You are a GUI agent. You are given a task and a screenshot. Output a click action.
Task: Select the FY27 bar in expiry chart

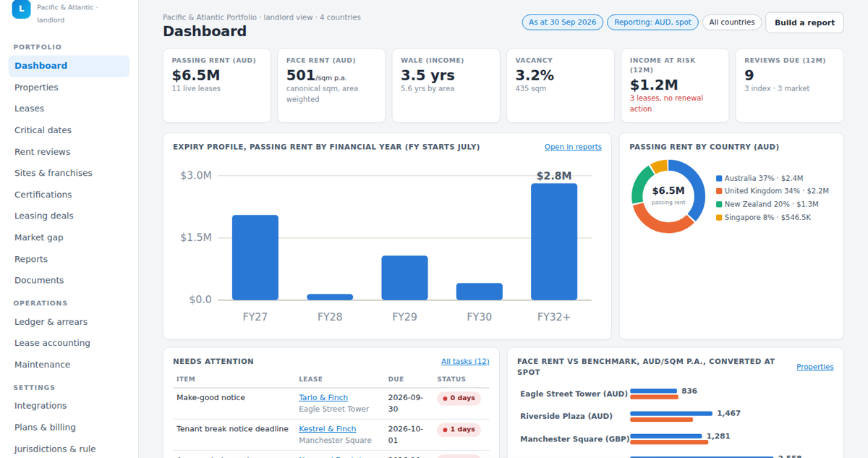[x=255, y=258]
